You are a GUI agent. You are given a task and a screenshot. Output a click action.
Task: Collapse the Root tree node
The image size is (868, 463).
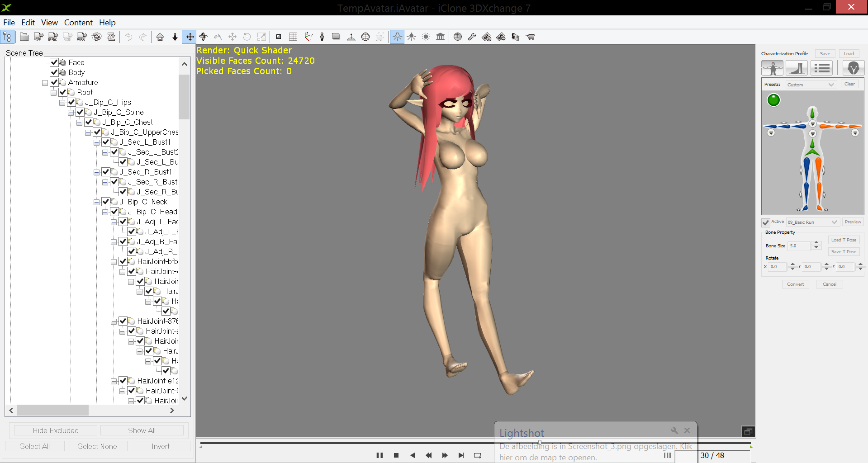[x=53, y=93]
